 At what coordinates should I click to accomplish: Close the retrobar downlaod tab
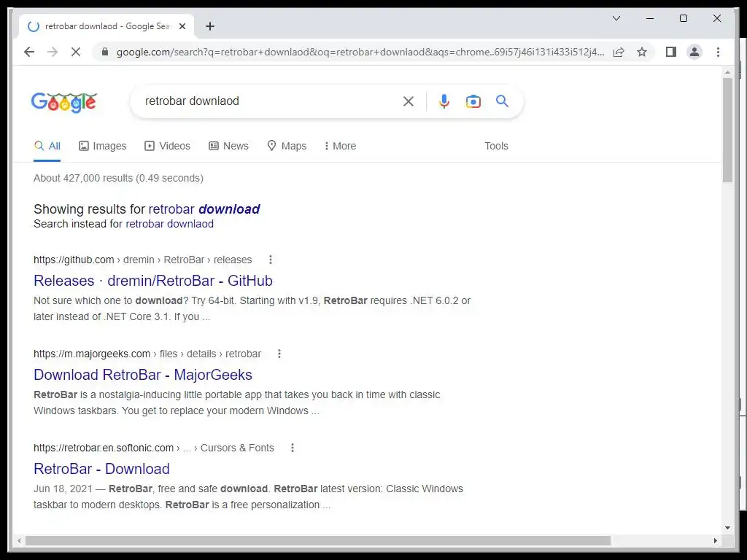[182, 26]
